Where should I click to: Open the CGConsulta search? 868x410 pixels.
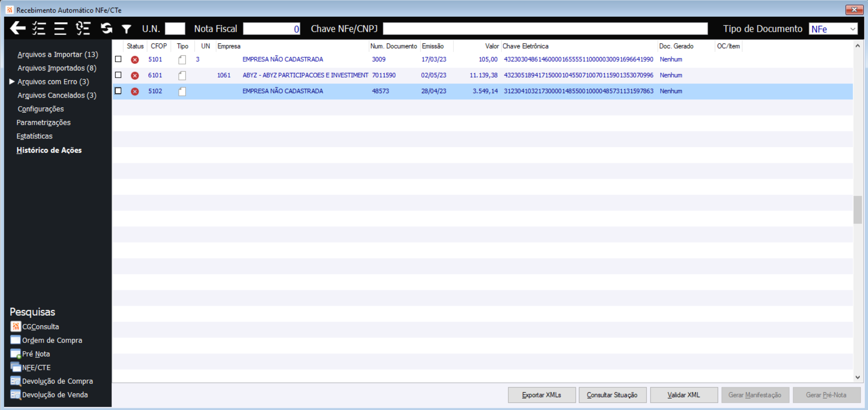[35, 327]
